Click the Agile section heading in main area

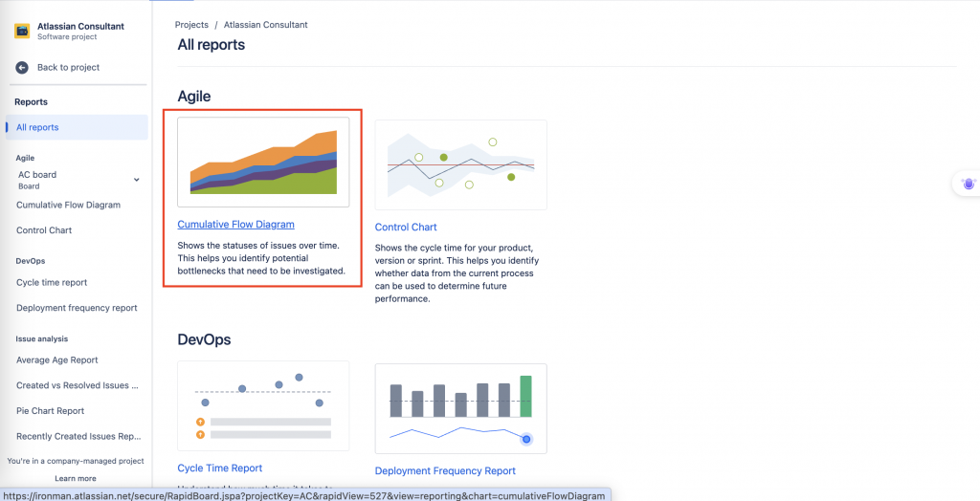click(x=194, y=97)
